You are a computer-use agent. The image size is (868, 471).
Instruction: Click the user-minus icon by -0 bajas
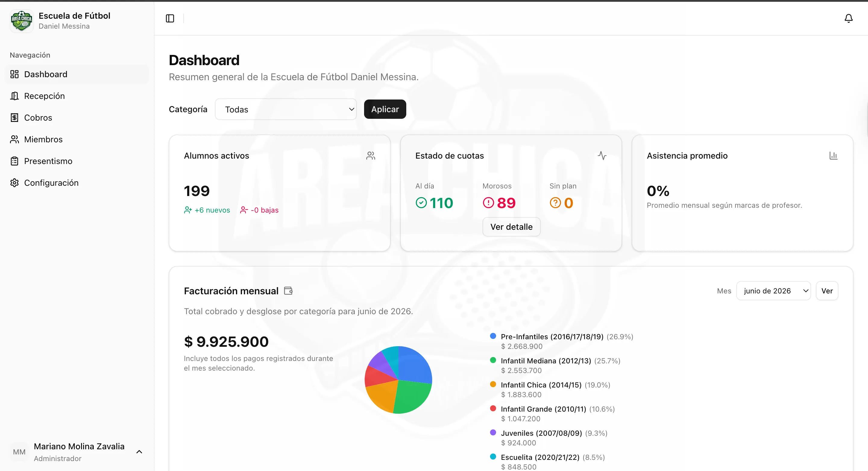tap(244, 210)
